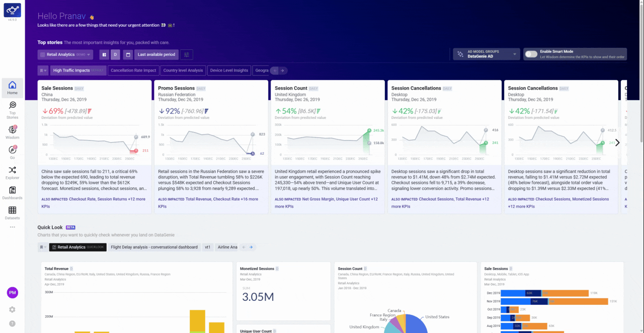The image size is (644, 333).
Task: Click the 3.05M Monetized Sessions value
Action: 258,297
